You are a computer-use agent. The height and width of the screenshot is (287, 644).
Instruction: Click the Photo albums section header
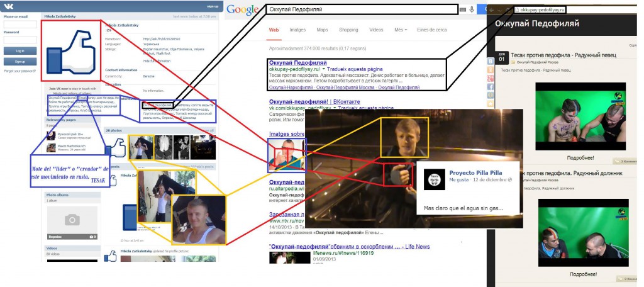(x=72, y=195)
